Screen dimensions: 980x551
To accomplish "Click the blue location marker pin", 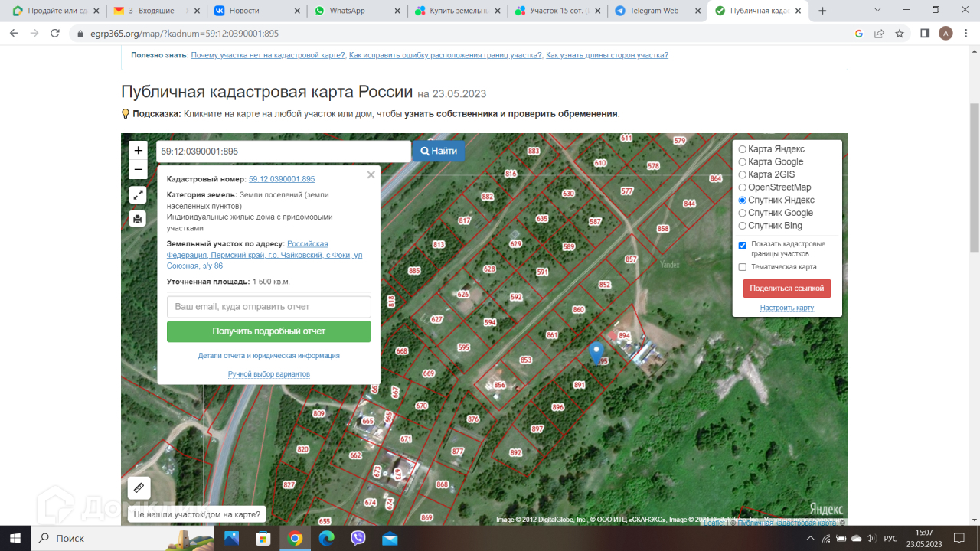I will click(596, 352).
